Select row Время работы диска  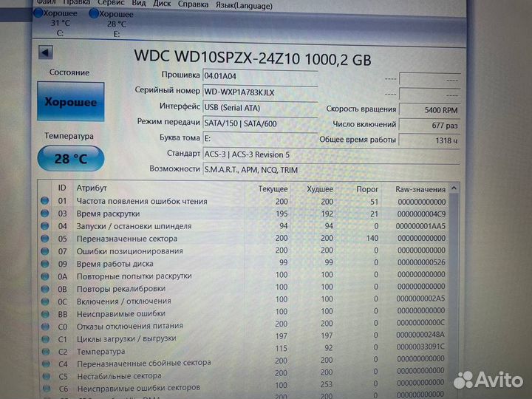[243, 263]
